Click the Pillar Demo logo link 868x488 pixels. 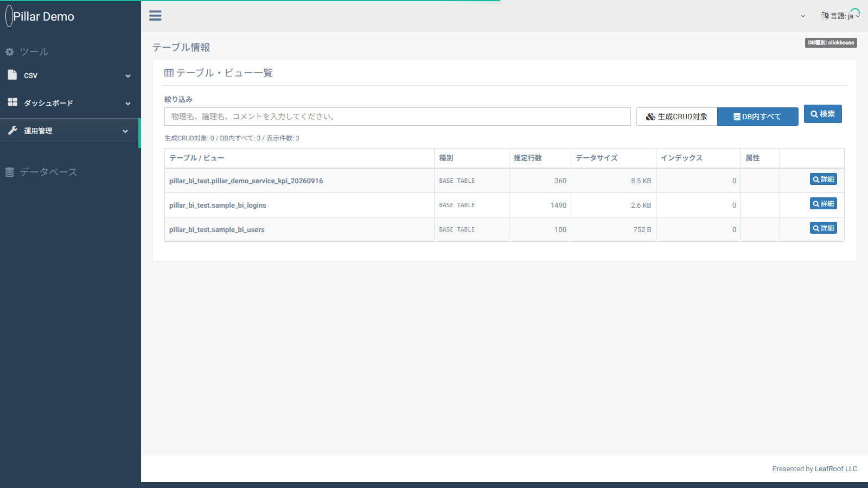[40, 16]
